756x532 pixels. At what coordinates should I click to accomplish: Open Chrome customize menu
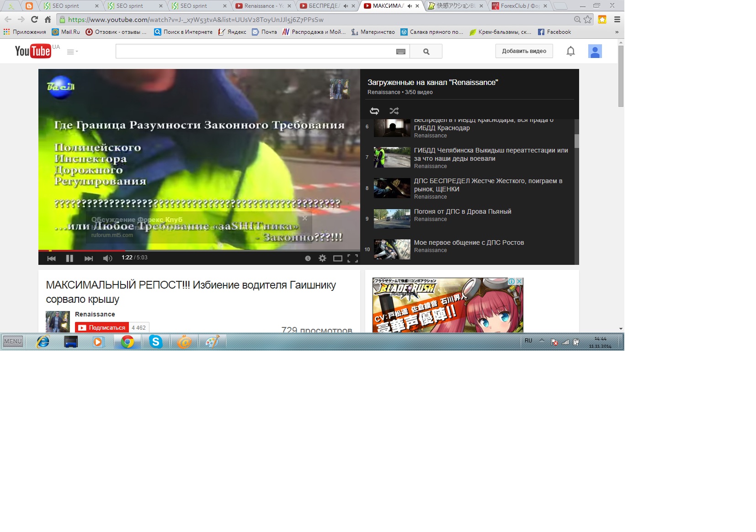(x=617, y=20)
